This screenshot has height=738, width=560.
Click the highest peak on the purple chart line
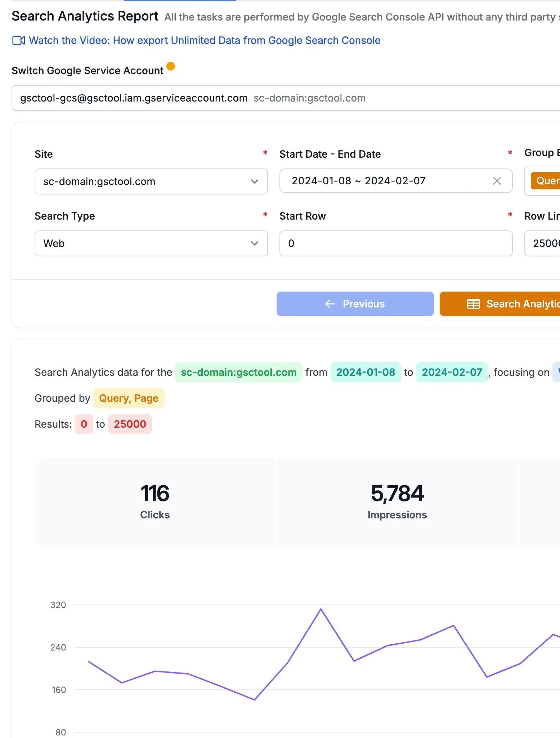point(321,609)
